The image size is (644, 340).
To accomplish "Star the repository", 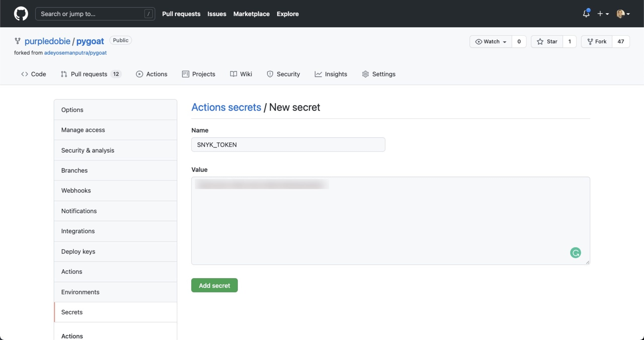I will coord(547,42).
